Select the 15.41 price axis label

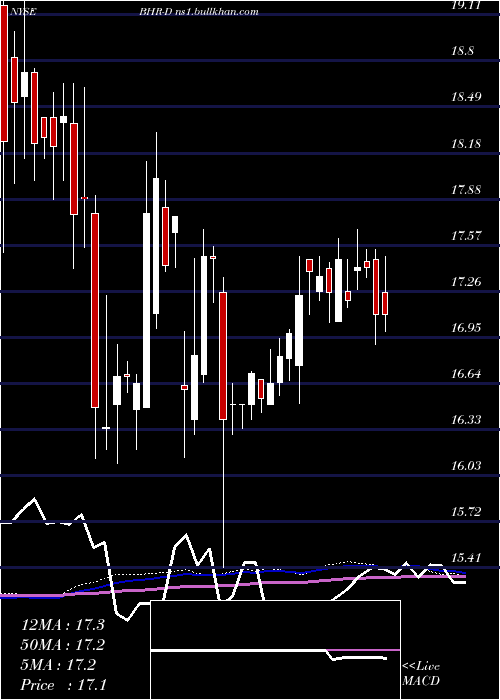(x=466, y=558)
